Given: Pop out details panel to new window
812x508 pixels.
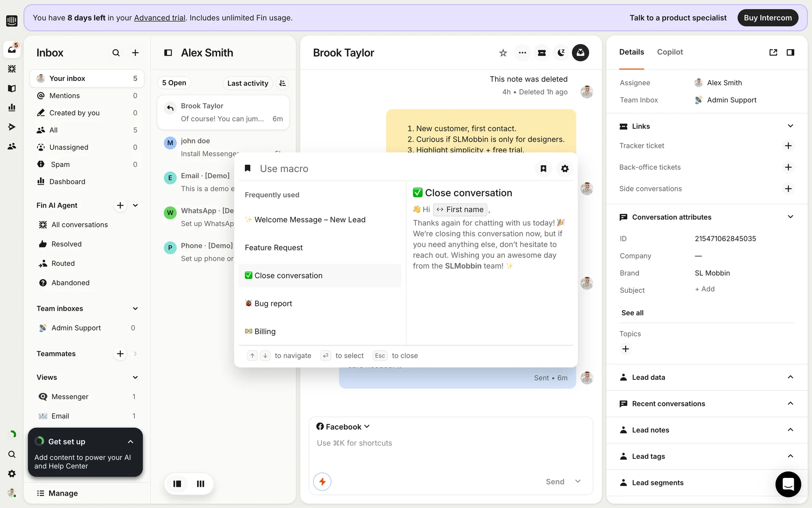Looking at the screenshot, I should coord(773,52).
